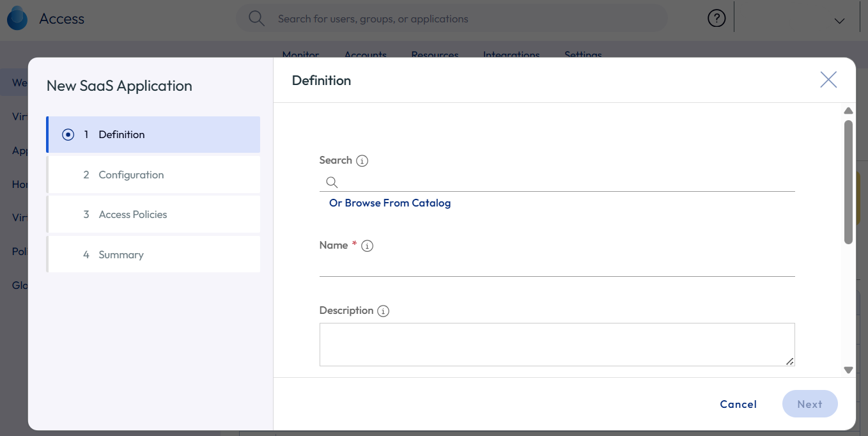The height and width of the screenshot is (436, 868).
Task: Close the New SaaS Application dialog
Action: (x=828, y=80)
